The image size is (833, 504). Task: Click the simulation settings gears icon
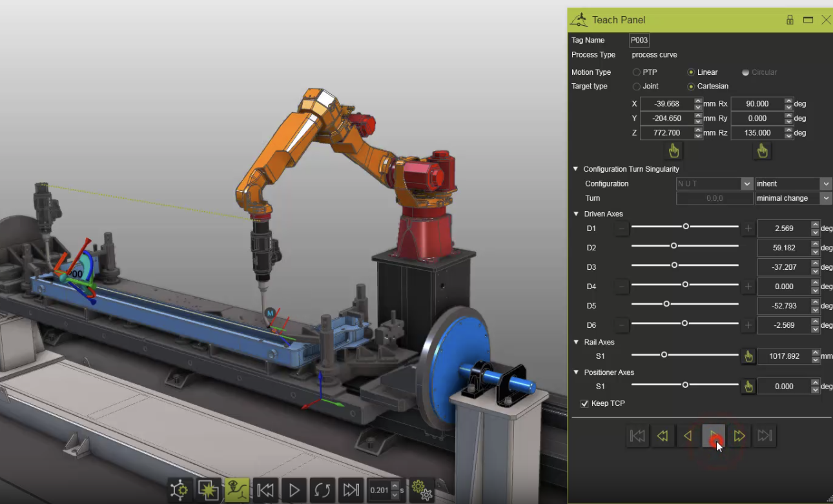point(422,490)
